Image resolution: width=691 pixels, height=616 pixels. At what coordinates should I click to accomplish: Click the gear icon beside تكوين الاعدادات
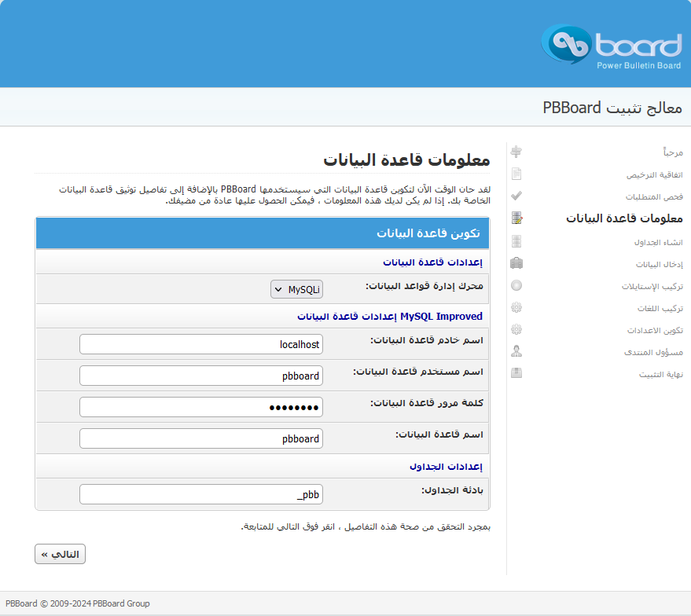pos(516,329)
